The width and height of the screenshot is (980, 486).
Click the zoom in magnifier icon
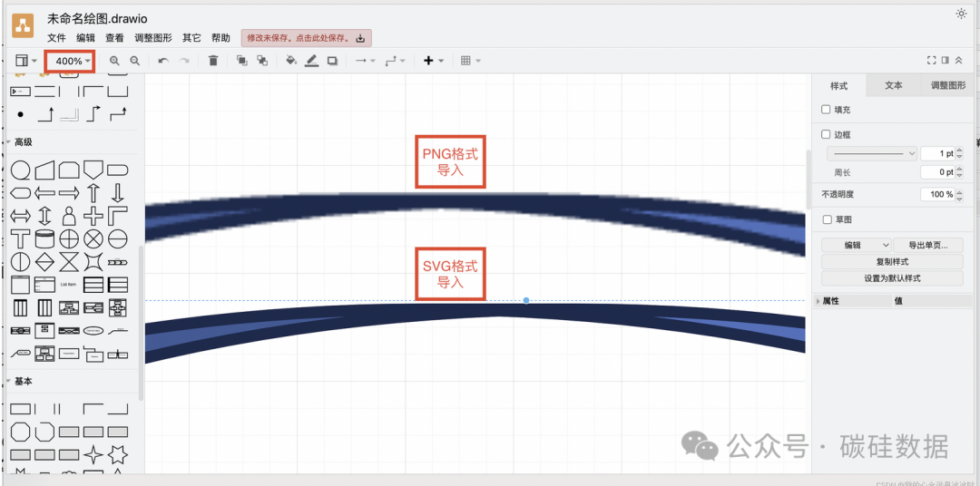pyautogui.click(x=114, y=61)
